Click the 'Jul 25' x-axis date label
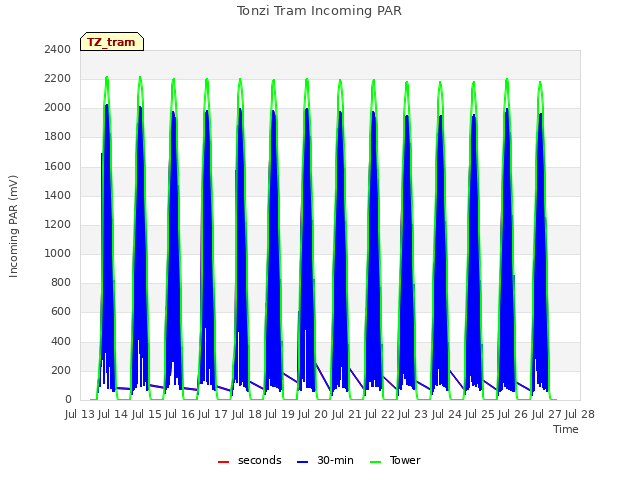The width and height of the screenshot is (640, 480). (480, 415)
